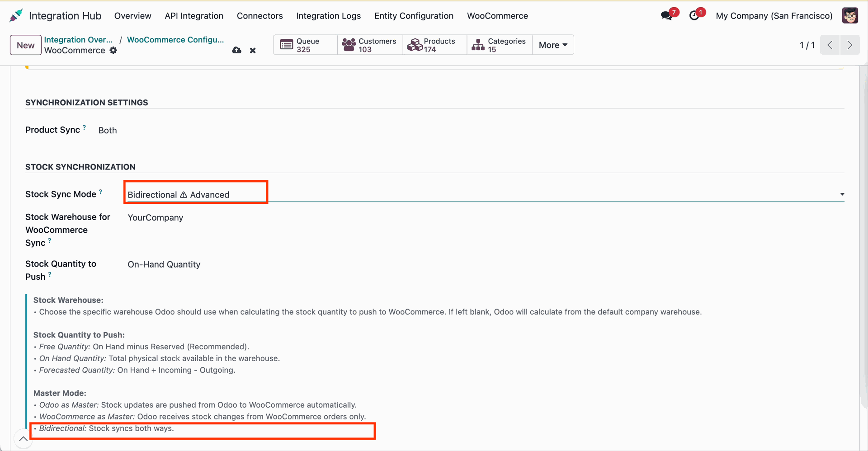Show help tooltip for Stock Sync Mode
Viewport: 868px width, 451px height.
(x=100, y=192)
